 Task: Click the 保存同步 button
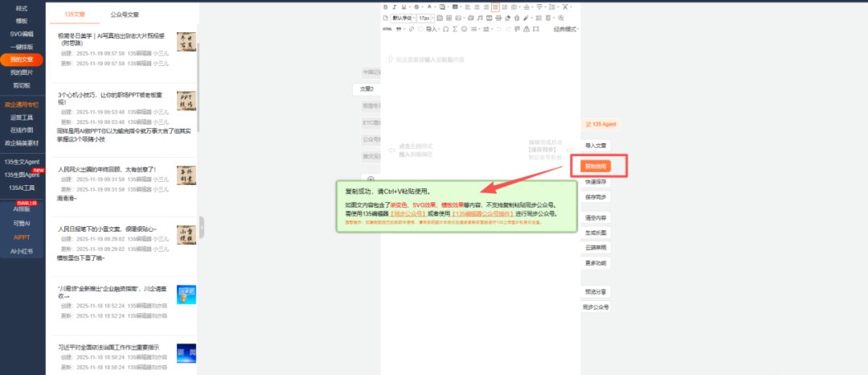tap(596, 196)
